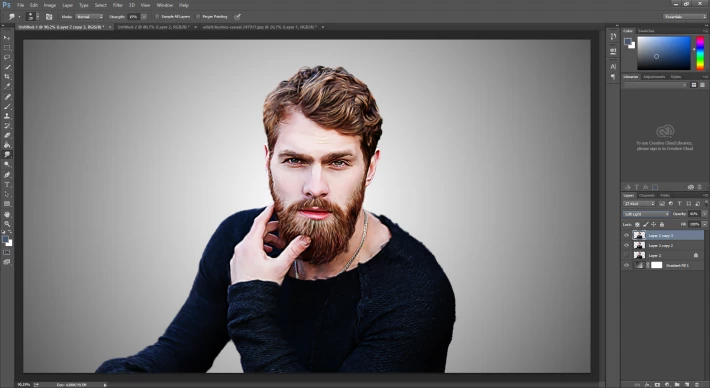Select the Paint Bucket tool
The width and height of the screenshot is (710, 388).
7,145
